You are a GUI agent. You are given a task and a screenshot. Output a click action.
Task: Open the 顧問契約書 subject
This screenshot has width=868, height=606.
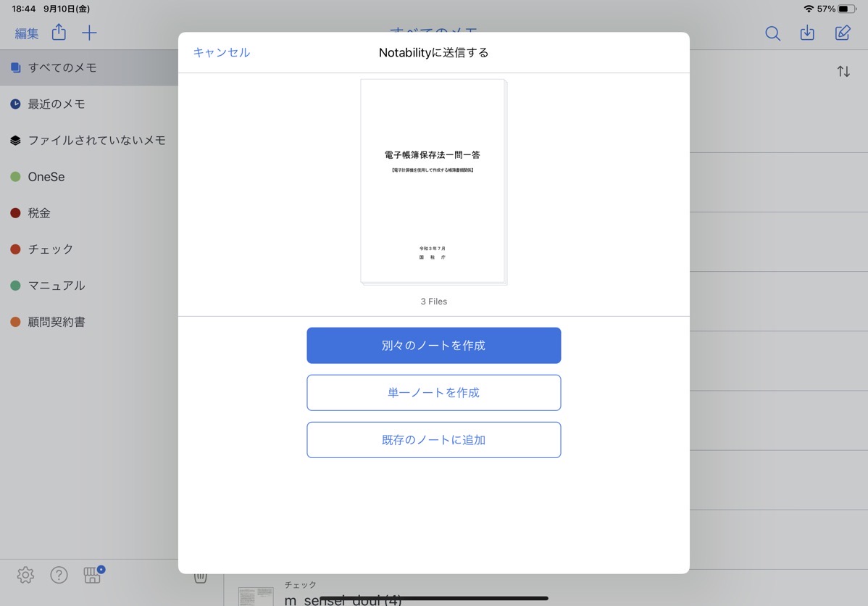point(88,322)
